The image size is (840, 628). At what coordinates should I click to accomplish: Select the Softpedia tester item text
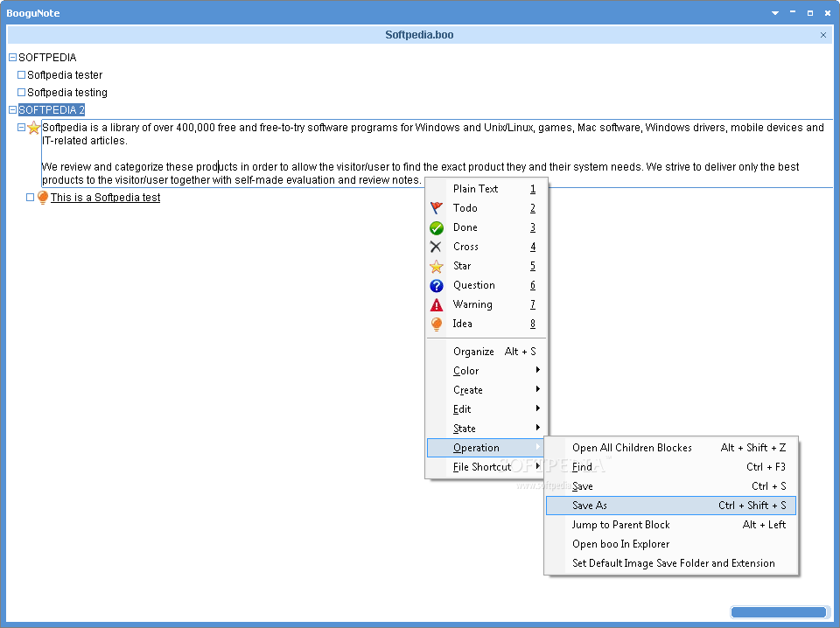coord(65,75)
